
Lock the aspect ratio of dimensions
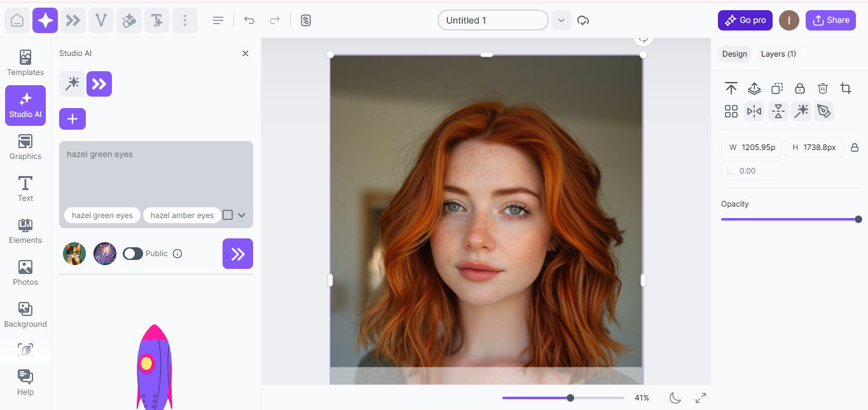pyautogui.click(x=855, y=147)
